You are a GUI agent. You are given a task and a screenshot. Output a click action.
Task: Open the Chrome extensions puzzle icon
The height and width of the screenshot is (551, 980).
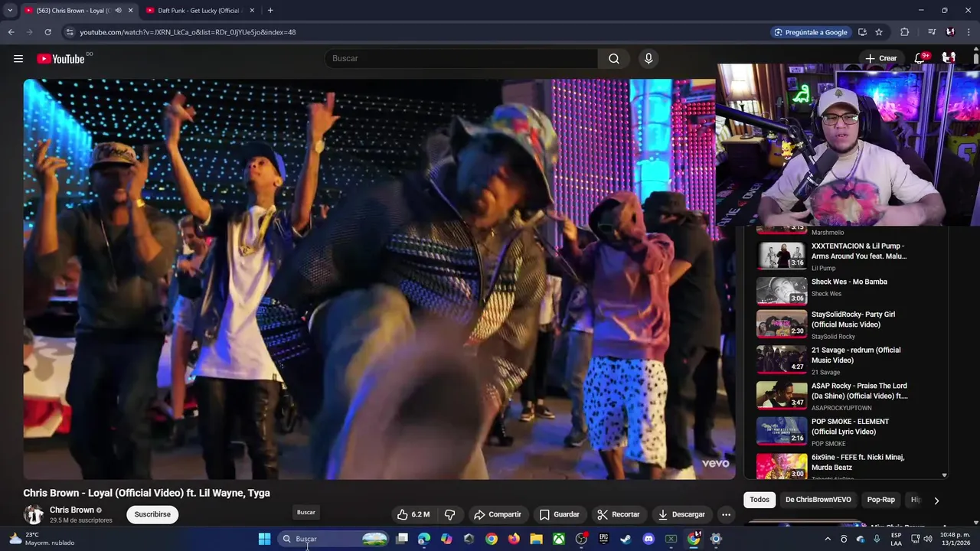click(x=905, y=32)
